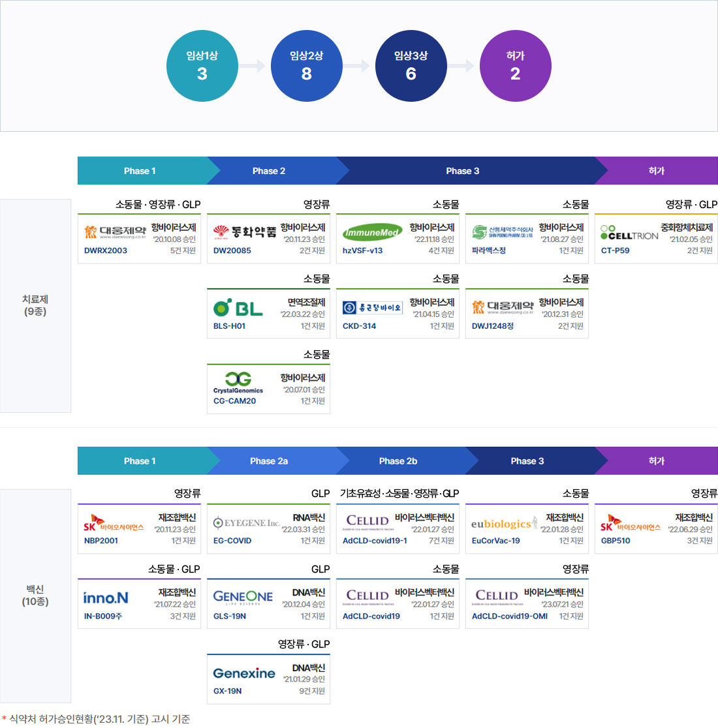Click the green BL company logo
Screen dimensions: 718x728
pos(238,307)
